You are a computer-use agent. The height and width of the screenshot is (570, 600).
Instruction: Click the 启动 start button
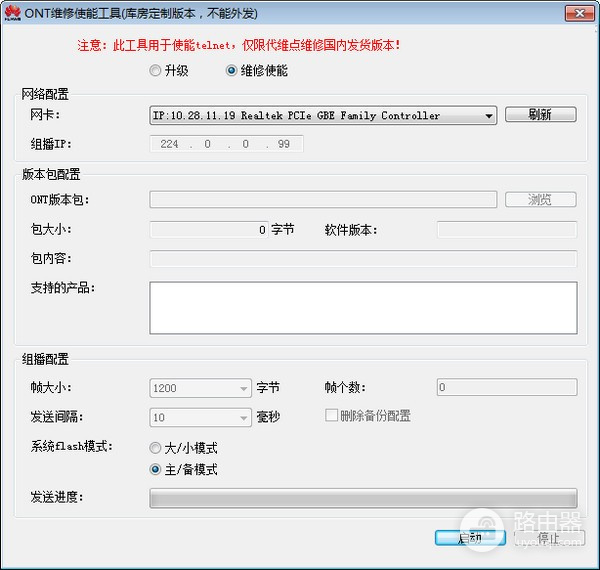(470, 538)
